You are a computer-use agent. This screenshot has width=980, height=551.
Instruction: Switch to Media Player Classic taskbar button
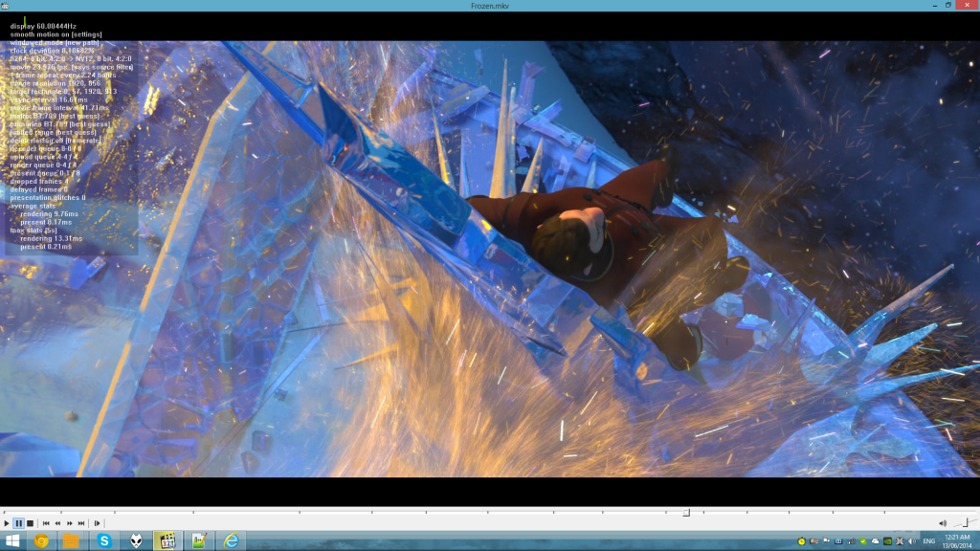[x=167, y=541]
